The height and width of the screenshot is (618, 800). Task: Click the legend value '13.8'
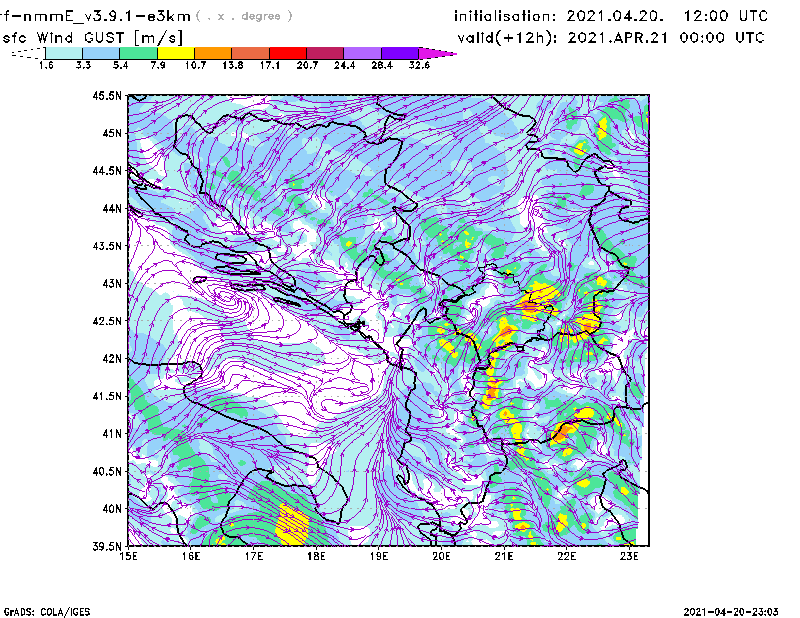coord(233,65)
